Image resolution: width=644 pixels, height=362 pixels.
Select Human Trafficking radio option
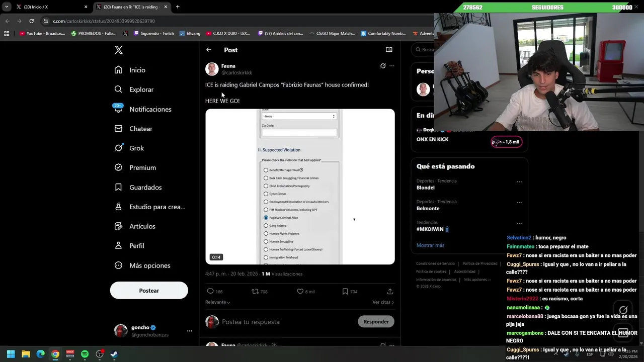pos(266,249)
